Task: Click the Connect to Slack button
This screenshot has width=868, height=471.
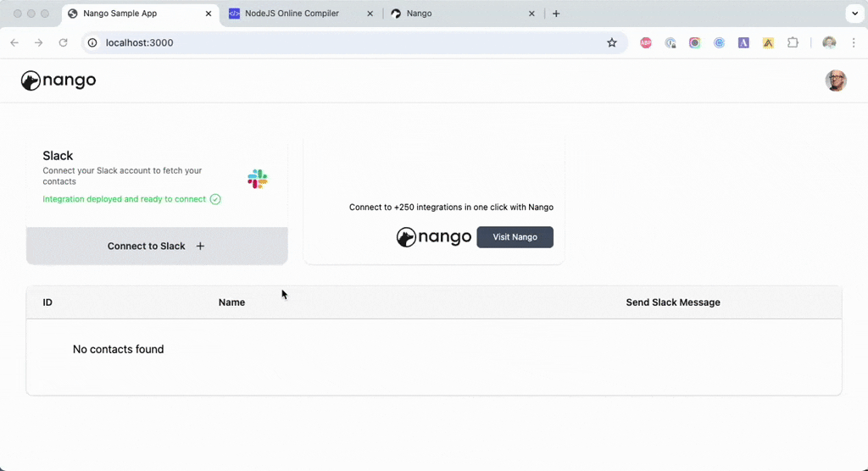Action: click(157, 246)
